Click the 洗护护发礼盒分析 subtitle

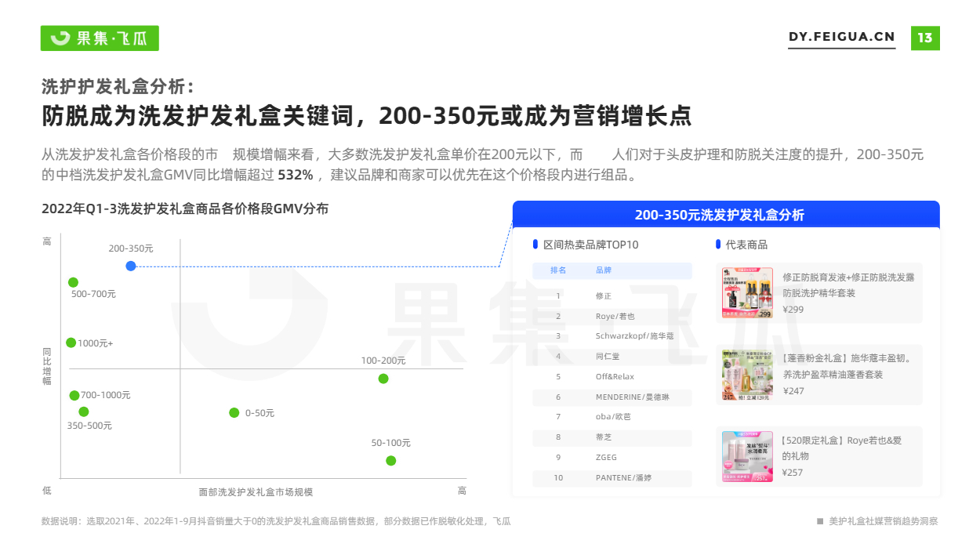pos(117,87)
